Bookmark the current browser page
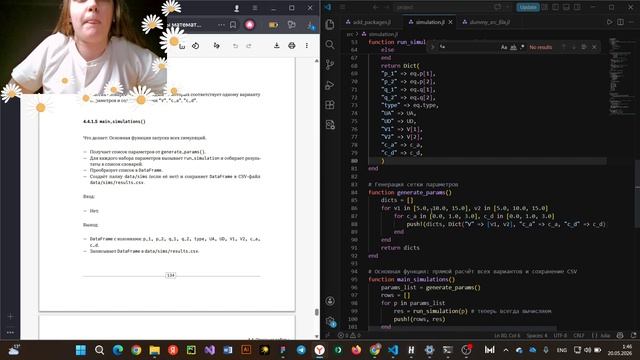Image resolution: width=640 pixels, height=360 pixels. [233, 25]
